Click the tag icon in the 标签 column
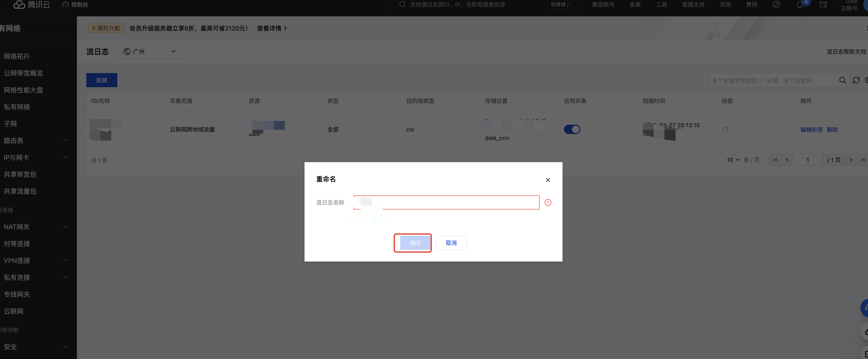The height and width of the screenshot is (359, 868). coord(725,130)
